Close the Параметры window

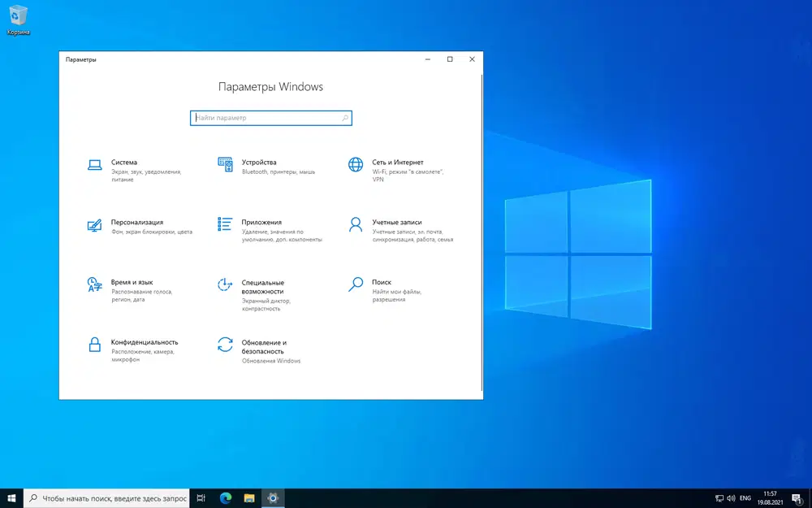click(472, 59)
